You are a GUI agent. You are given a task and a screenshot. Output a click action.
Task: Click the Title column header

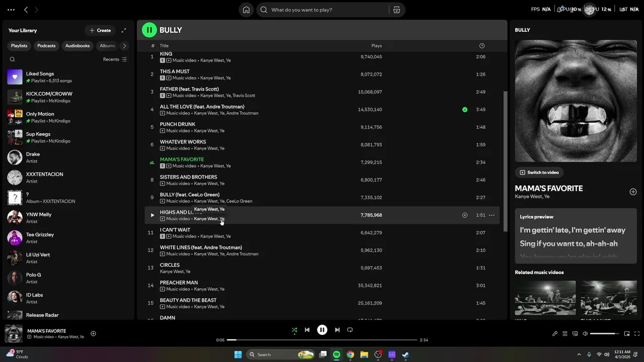[x=164, y=46]
